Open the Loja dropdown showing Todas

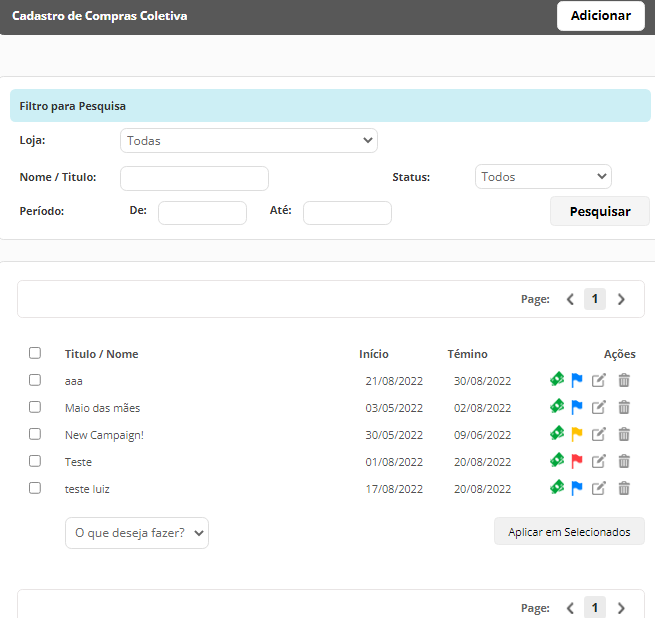point(249,140)
